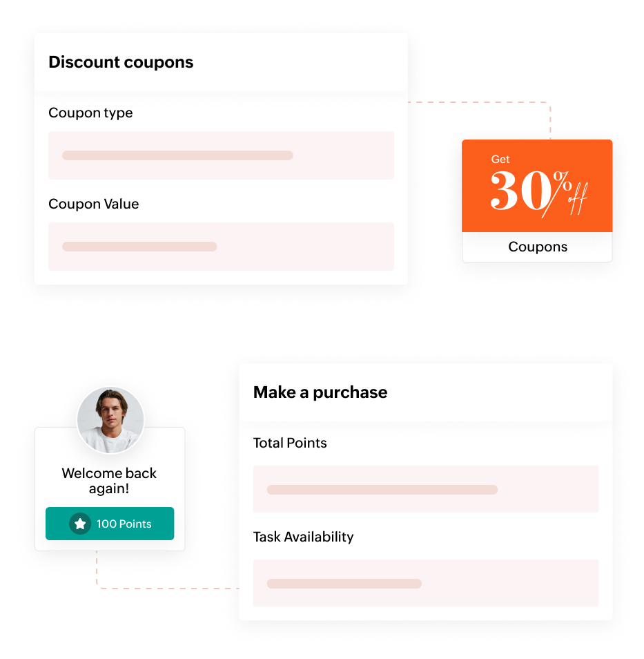Click the Coupons label below the banner

(x=538, y=247)
